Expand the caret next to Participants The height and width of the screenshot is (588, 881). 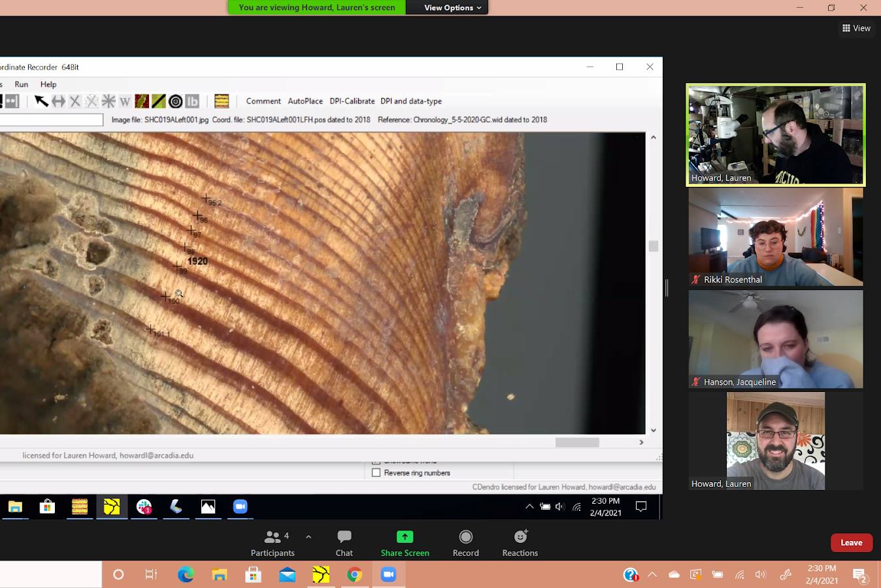[x=308, y=537]
